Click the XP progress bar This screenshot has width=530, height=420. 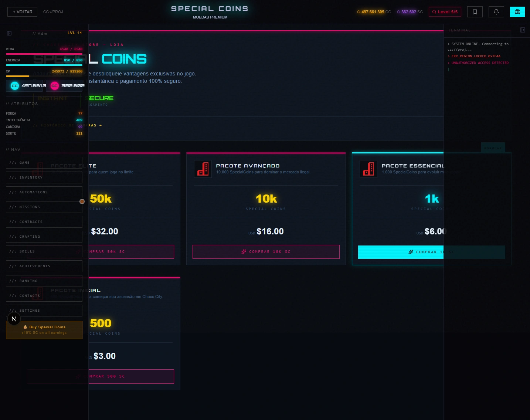click(x=44, y=76)
